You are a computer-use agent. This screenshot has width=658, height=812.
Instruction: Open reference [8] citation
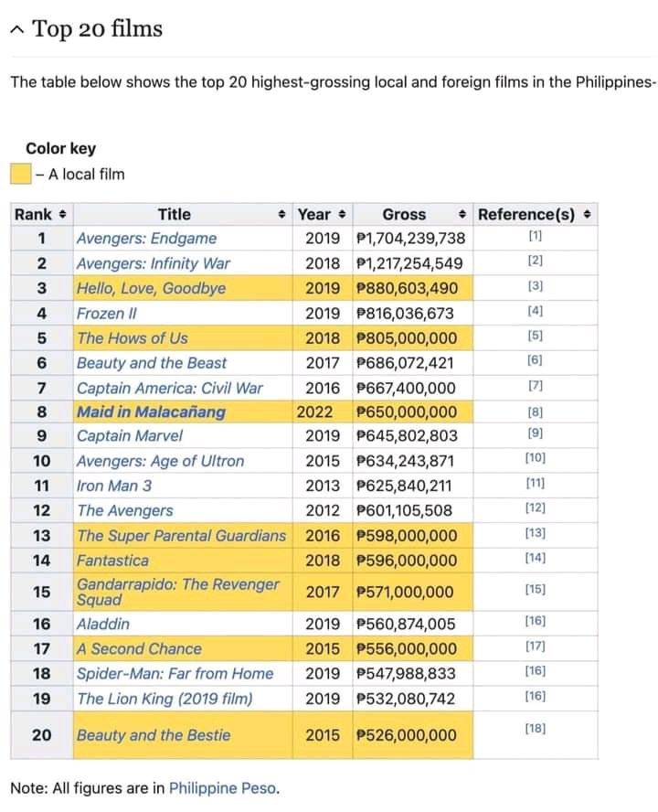pos(536,412)
